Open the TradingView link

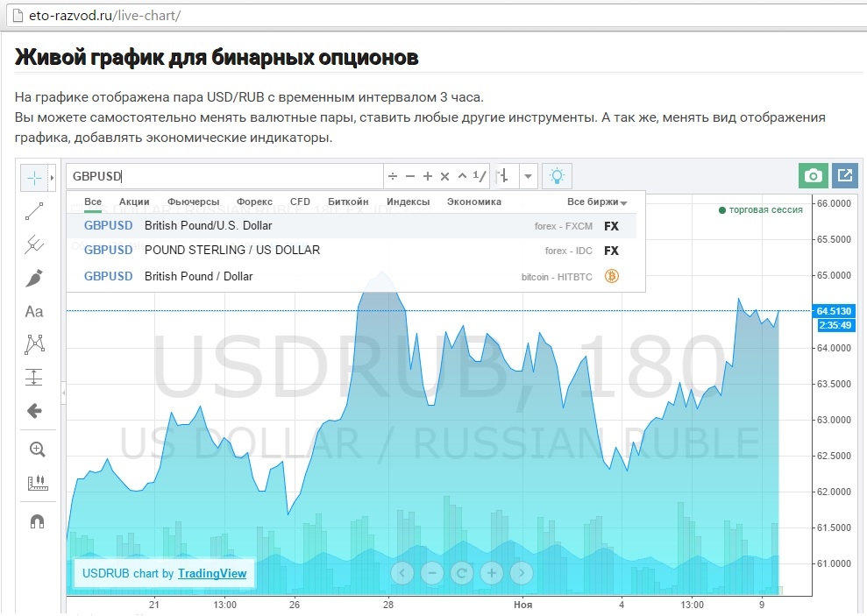pyautogui.click(x=212, y=573)
